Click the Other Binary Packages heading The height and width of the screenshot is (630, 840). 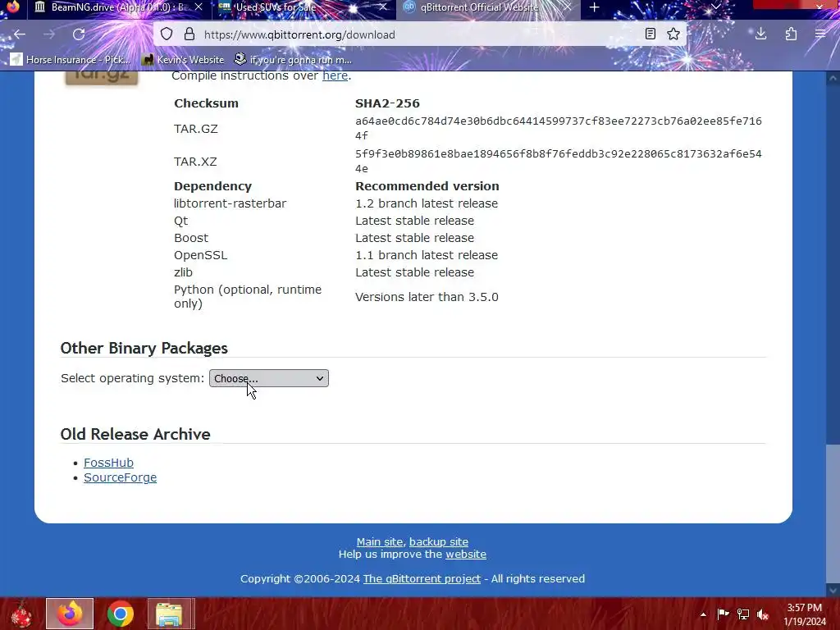pyautogui.click(x=144, y=348)
